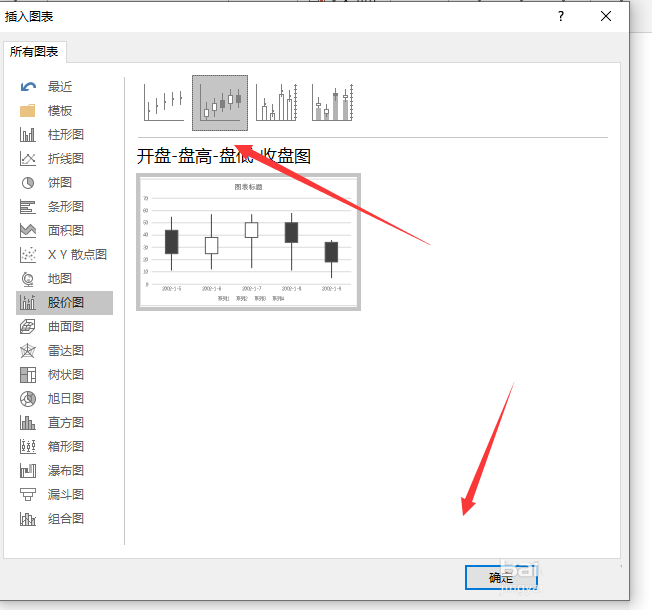Choose the XY Scatter (散点图) icon
This screenshot has width=652, height=610.
coord(28,254)
